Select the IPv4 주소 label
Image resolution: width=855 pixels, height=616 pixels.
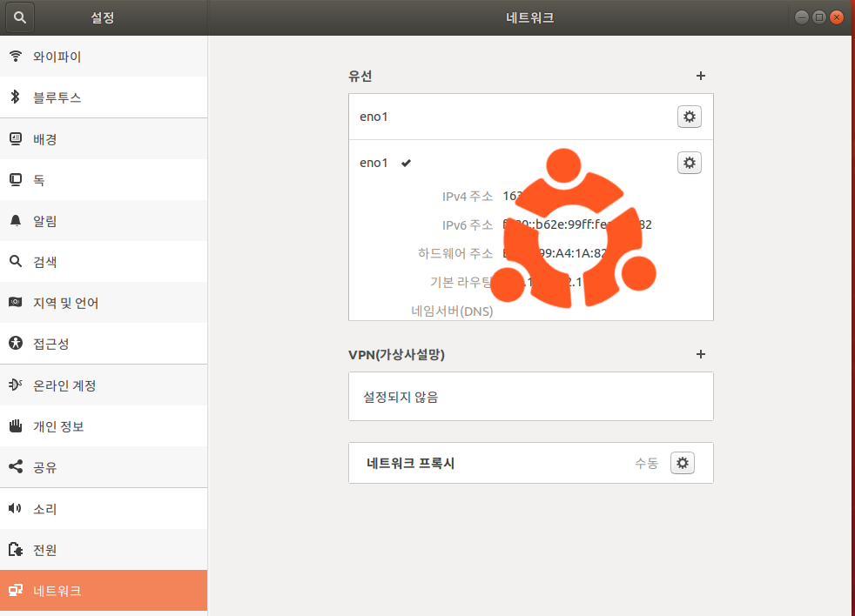(x=468, y=197)
